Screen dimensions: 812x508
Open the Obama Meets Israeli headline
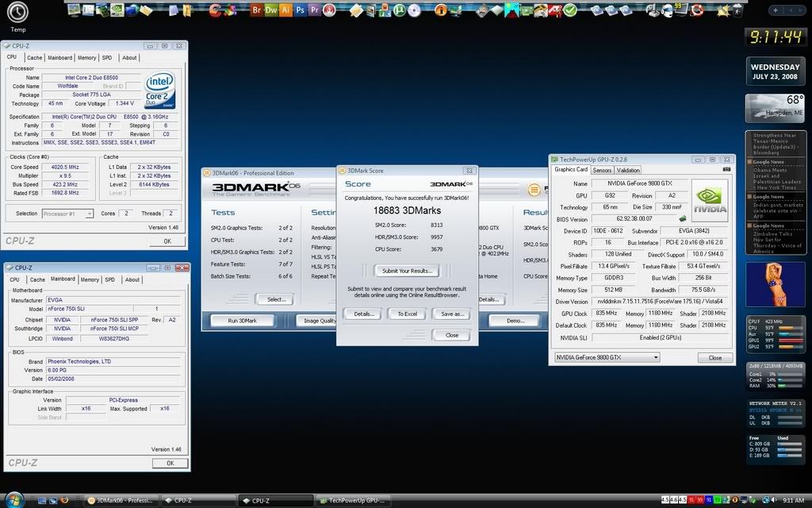click(776, 179)
